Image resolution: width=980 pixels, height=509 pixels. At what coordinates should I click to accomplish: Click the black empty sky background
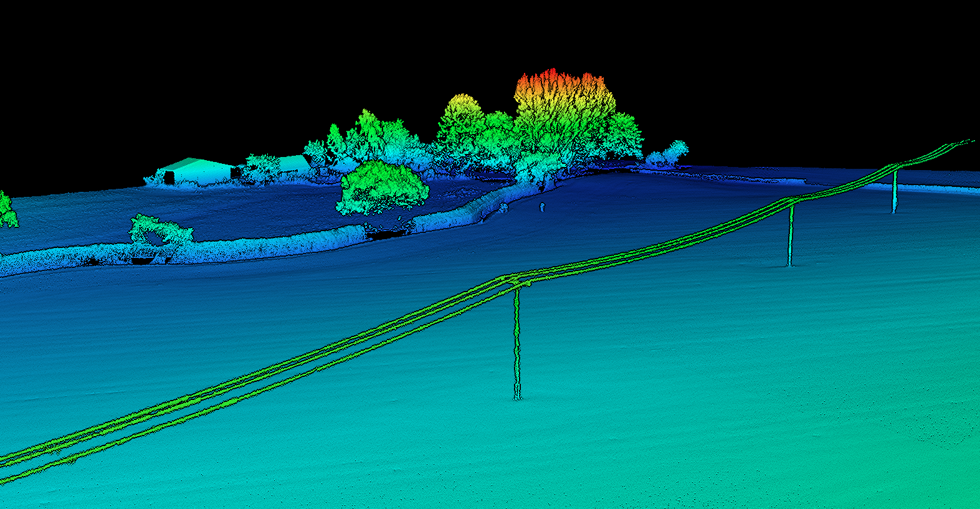(x=249, y=62)
